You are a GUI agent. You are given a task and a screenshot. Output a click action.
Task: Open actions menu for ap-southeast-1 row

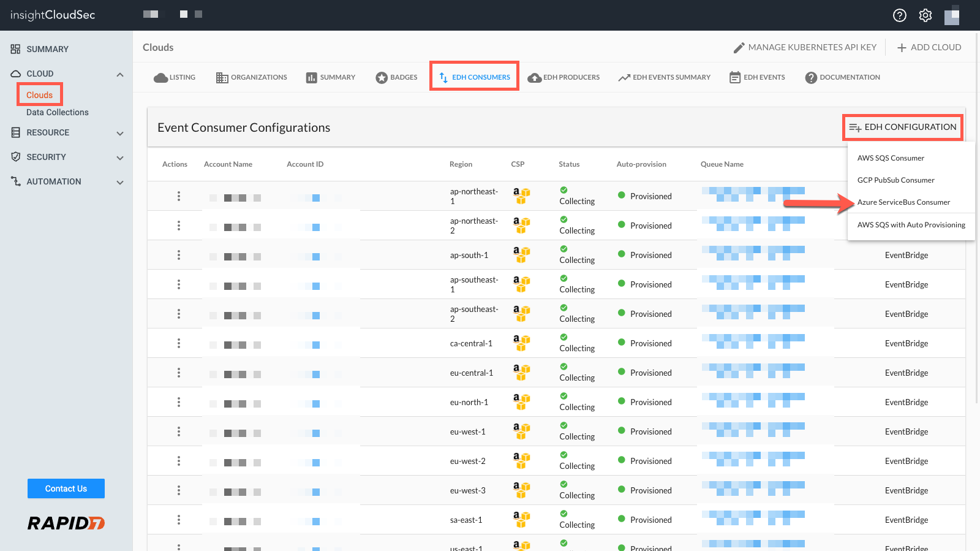coord(179,284)
